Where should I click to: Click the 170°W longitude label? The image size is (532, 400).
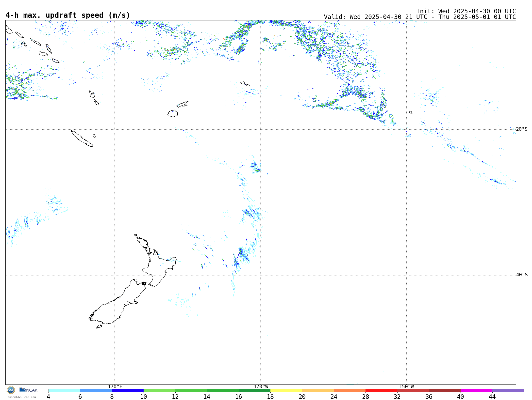pyautogui.click(x=261, y=387)
